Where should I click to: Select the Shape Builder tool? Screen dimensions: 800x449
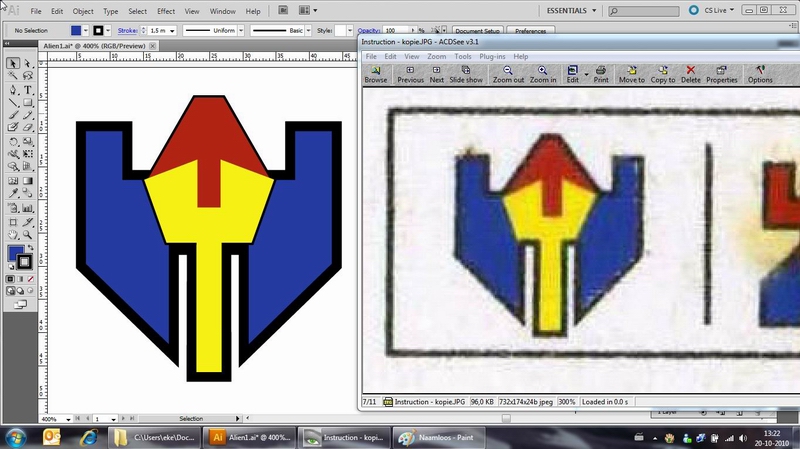tap(13, 167)
